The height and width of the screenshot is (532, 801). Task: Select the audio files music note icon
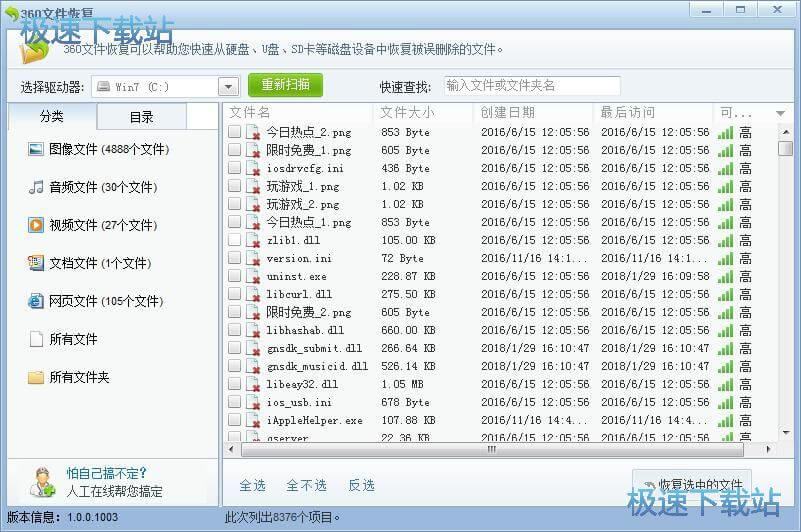[36, 187]
